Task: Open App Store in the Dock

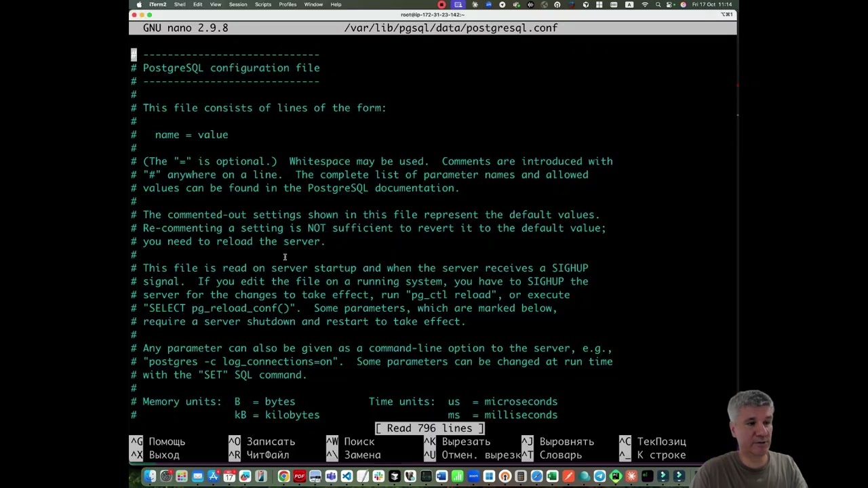Action: (x=214, y=476)
